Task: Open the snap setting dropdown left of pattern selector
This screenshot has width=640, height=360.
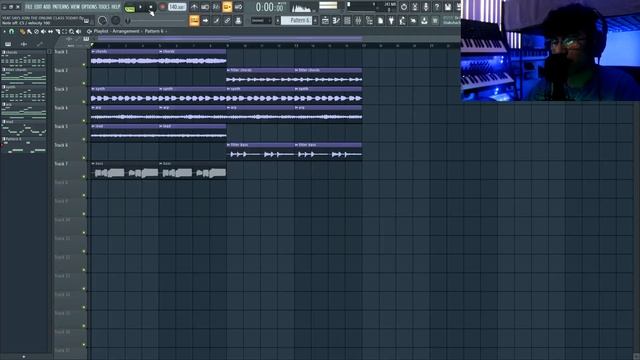Action: pyautogui.click(x=261, y=20)
